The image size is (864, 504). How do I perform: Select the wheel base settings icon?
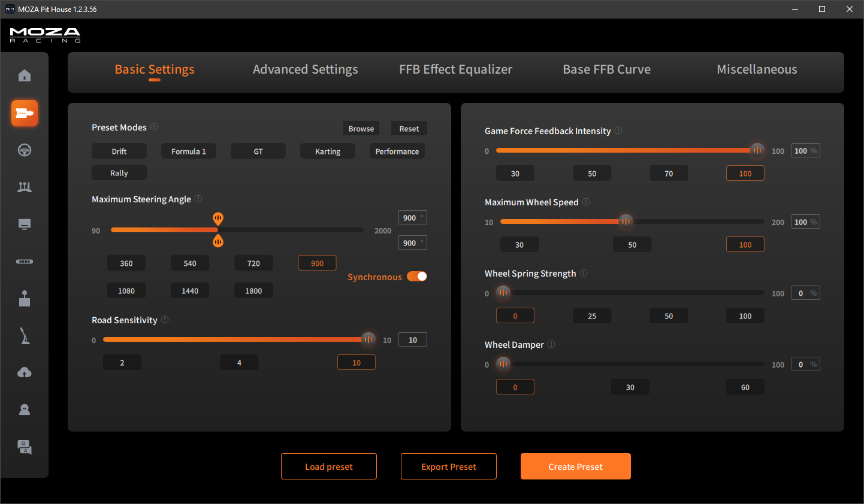[25, 113]
